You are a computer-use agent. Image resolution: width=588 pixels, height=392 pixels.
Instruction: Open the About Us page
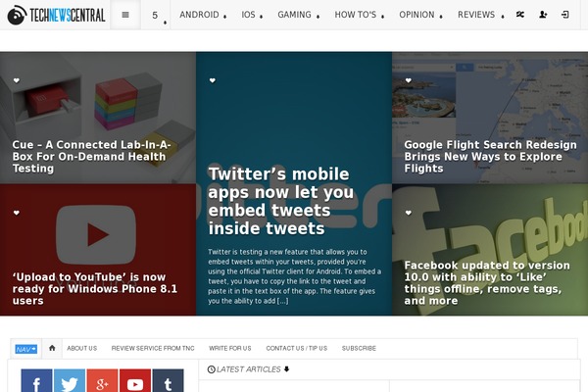click(x=81, y=348)
